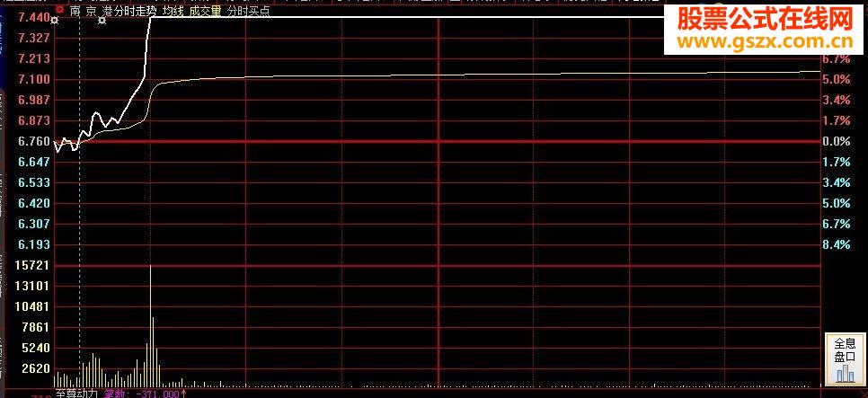Select the 至尊动力 indicator name
Screen dimensions: 868x398
click(x=77, y=394)
